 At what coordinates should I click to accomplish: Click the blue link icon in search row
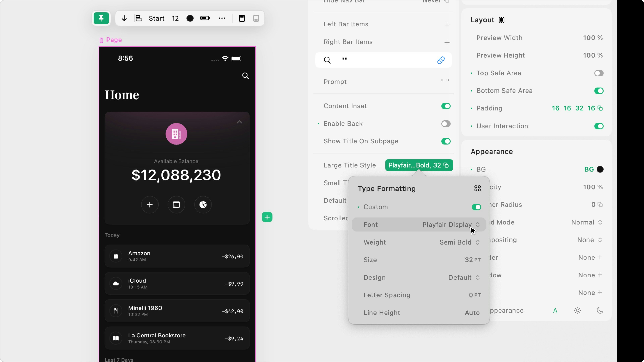pos(441,60)
